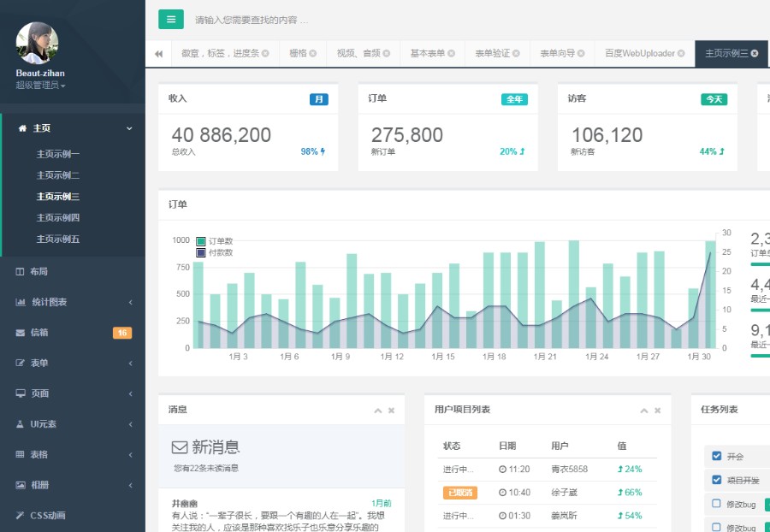Close the 栅格 tab

coord(313,54)
